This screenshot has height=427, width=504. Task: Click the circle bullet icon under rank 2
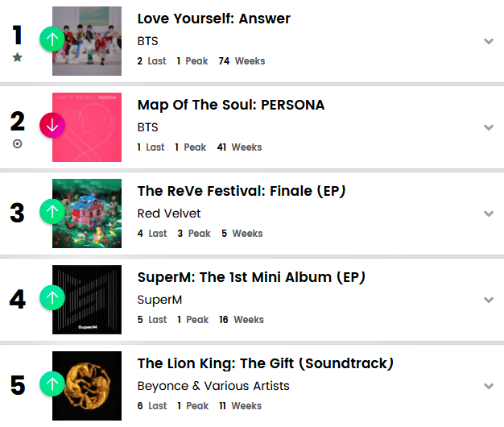(18, 144)
